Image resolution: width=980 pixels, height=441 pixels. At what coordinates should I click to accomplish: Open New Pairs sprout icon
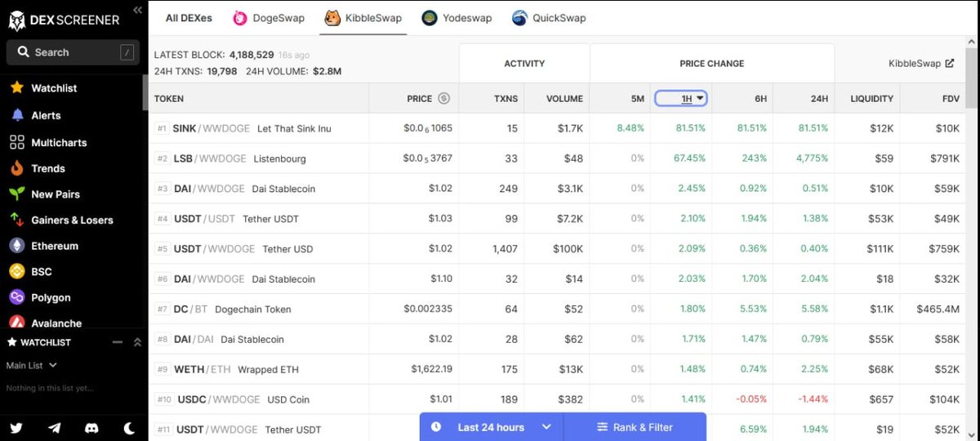[16, 194]
